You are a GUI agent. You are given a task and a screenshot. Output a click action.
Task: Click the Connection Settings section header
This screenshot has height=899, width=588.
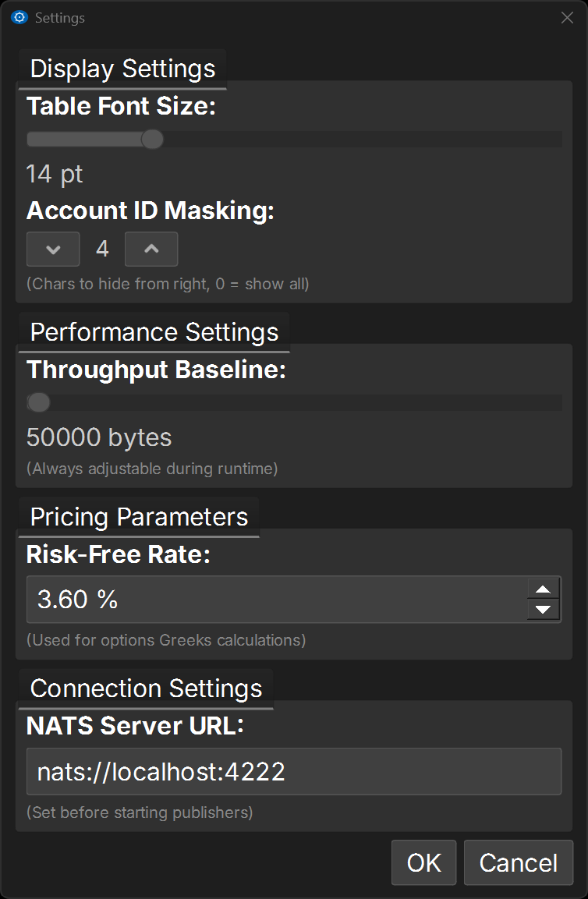(x=146, y=688)
